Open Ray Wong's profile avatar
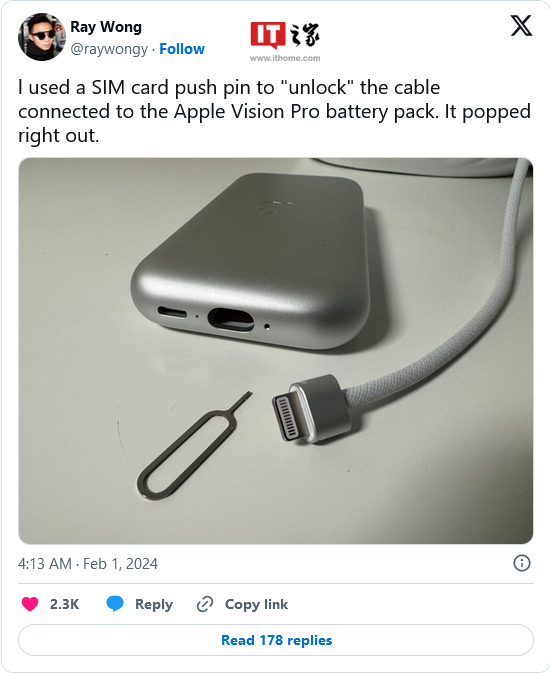 click(x=42, y=37)
